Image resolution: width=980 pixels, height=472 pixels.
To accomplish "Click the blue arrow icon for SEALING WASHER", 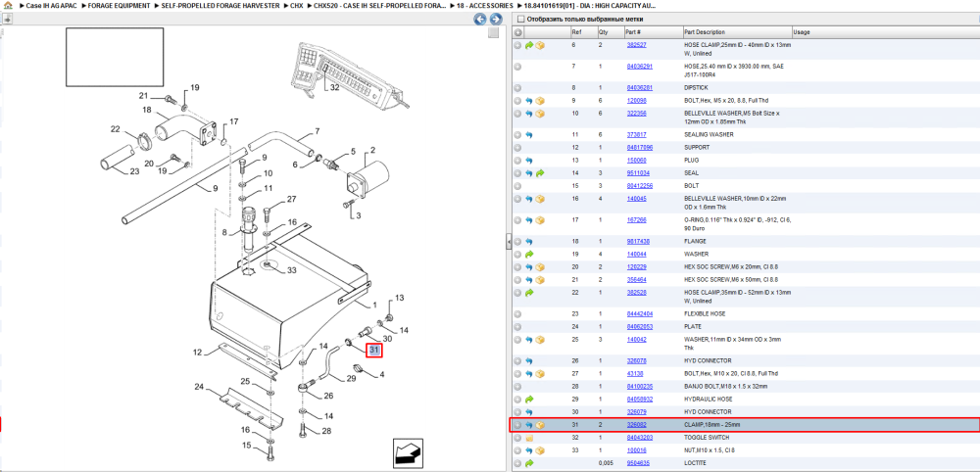I will tap(529, 135).
